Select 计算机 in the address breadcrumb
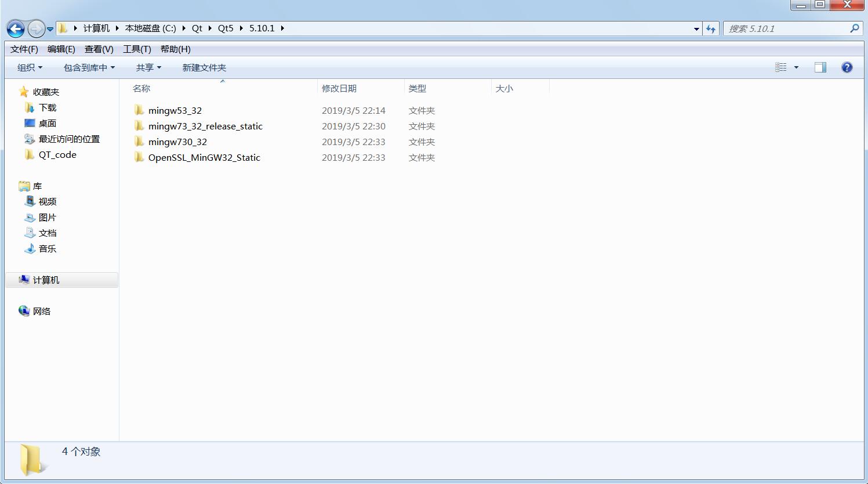 pos(96,28)
